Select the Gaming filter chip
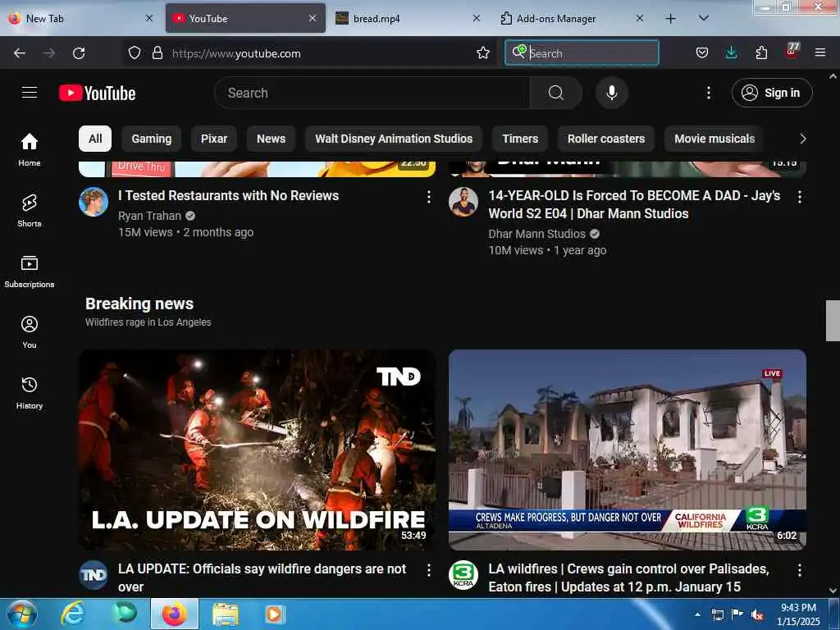 152,139
